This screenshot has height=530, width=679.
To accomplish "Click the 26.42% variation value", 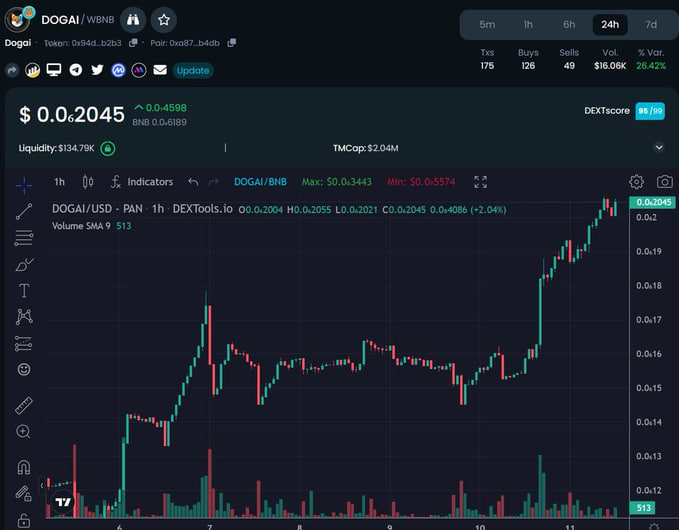I will 651,66.
